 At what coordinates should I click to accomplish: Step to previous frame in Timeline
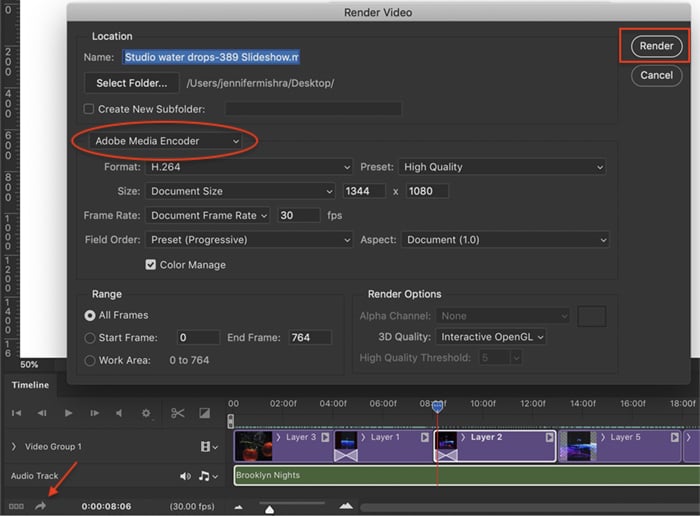(x=42, y=413)
